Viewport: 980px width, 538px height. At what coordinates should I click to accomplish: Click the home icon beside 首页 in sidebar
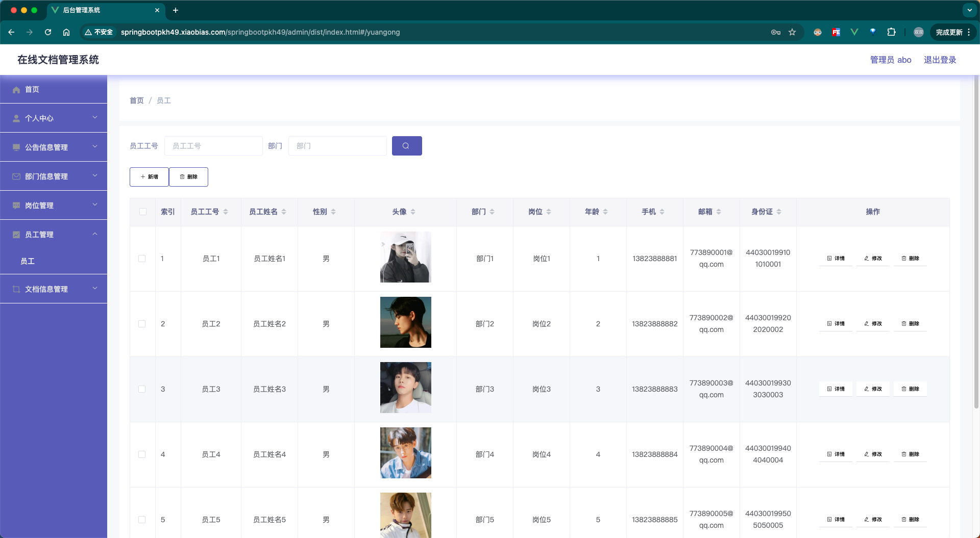(16, 90)
